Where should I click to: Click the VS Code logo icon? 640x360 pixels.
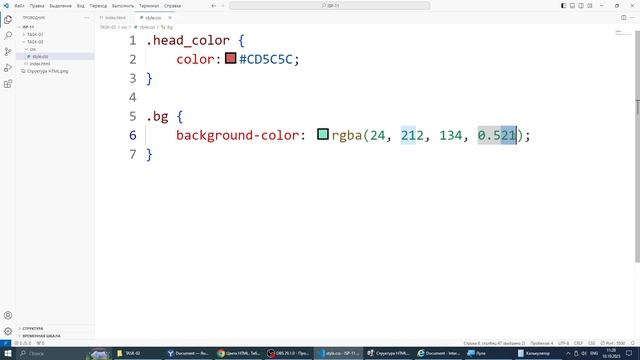6,6
